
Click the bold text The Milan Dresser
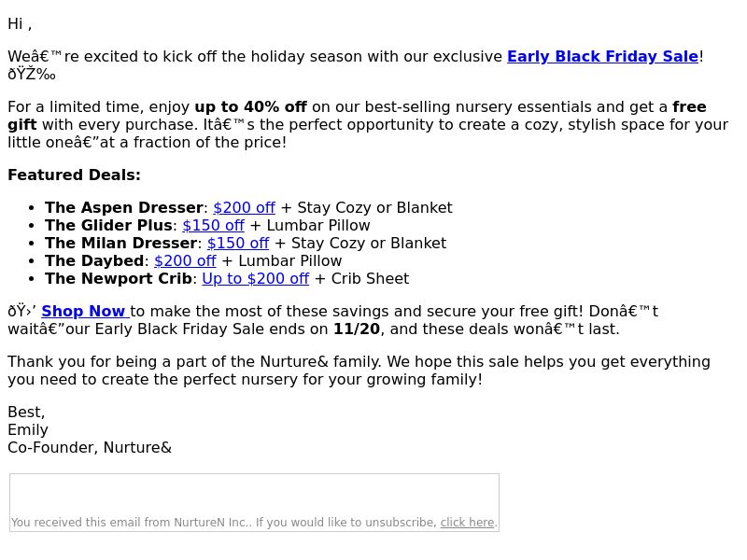click(x=121, y=244)
